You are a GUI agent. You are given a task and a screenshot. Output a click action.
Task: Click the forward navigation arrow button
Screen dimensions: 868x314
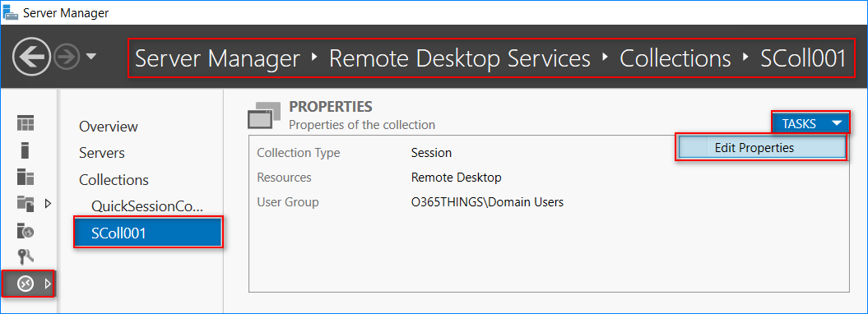67,57
